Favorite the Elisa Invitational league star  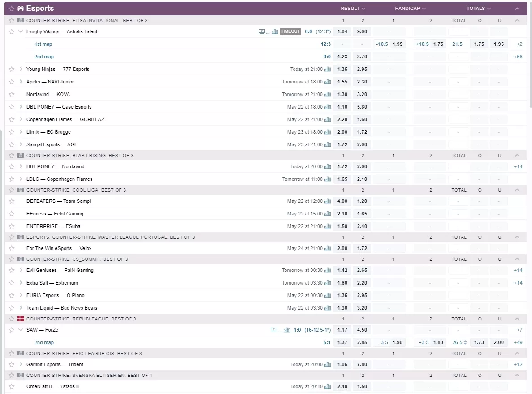point(12,20)
